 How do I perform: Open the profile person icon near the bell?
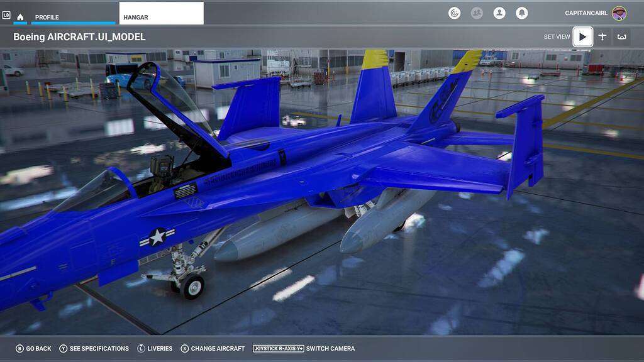tap(500, 13)
